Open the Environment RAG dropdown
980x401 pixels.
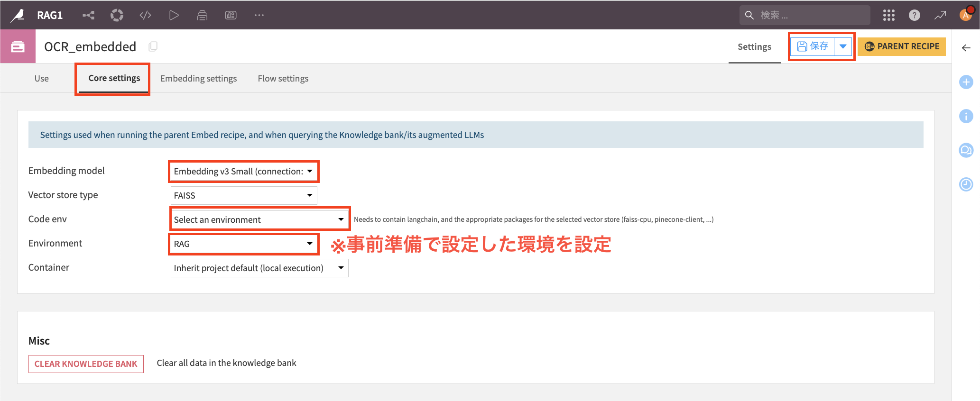244,244
